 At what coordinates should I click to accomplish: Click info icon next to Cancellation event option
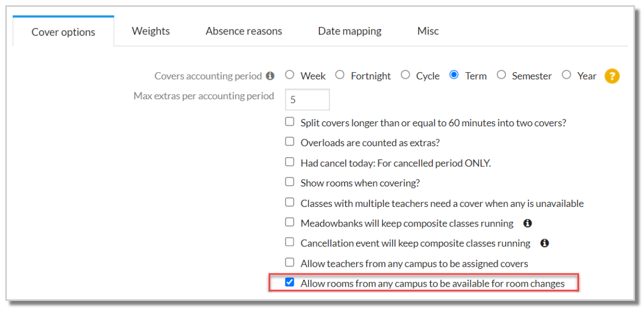coord(545,243)
